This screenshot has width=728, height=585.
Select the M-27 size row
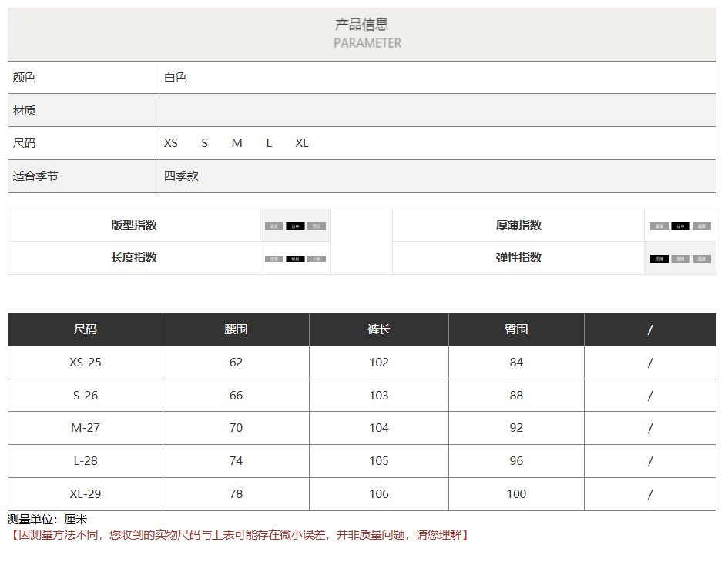(x=86, y=428)
